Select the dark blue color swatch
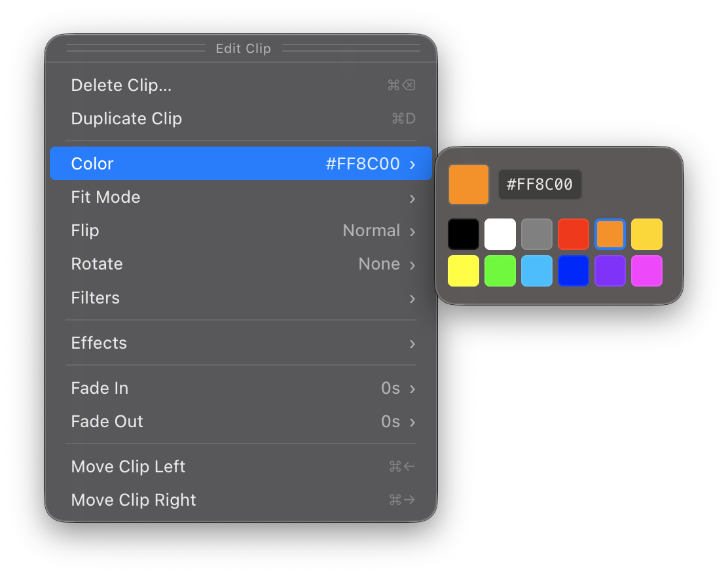The image size is (728, 577). [573, 271]
